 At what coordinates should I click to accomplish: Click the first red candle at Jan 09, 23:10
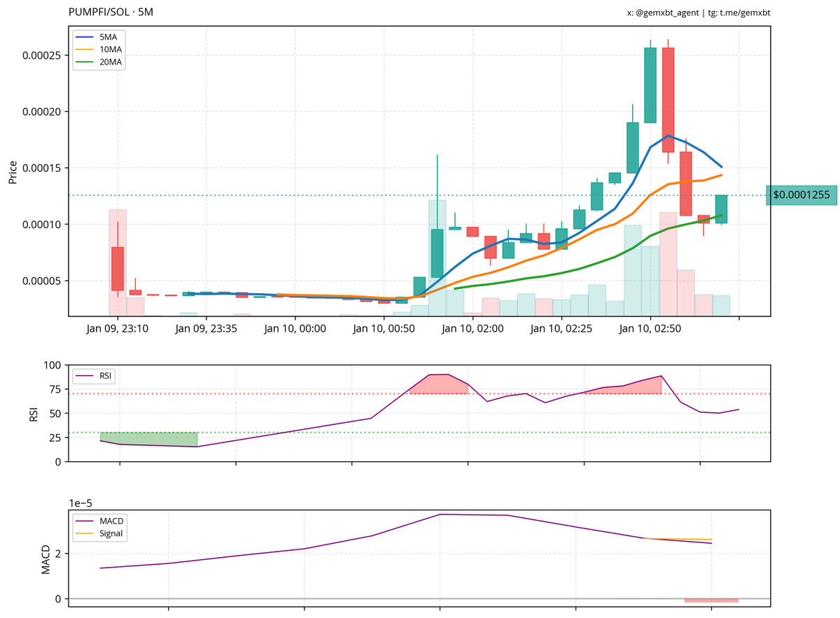pyautogui.click(x=118, y=269)
